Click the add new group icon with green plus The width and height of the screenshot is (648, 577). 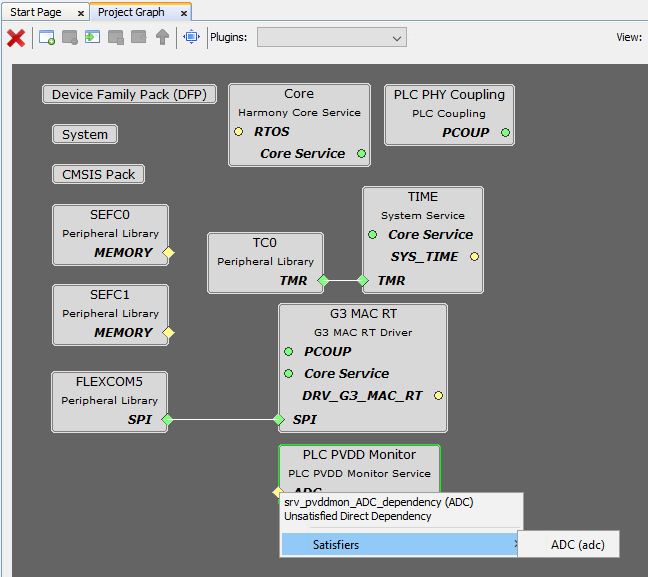47,38
